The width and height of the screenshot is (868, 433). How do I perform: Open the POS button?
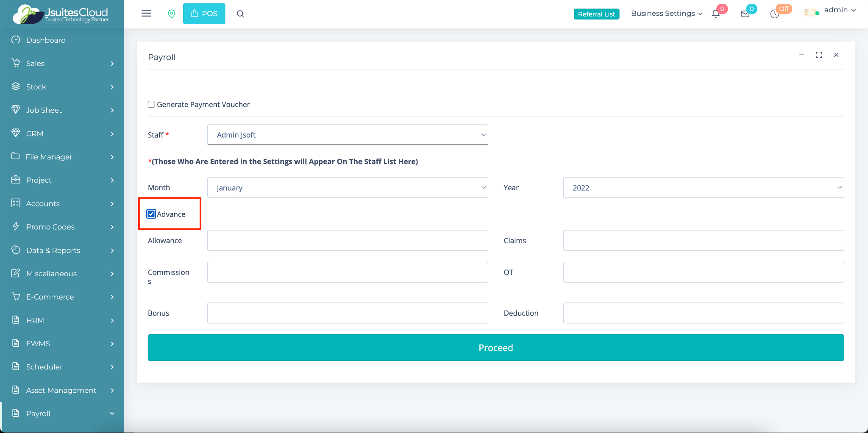[x=204, y=14]
